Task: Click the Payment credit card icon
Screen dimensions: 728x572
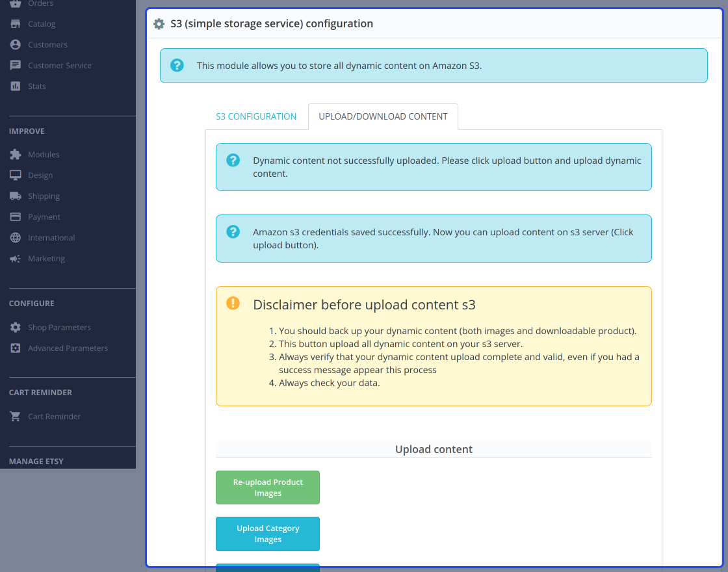Action: click(16, 217)
